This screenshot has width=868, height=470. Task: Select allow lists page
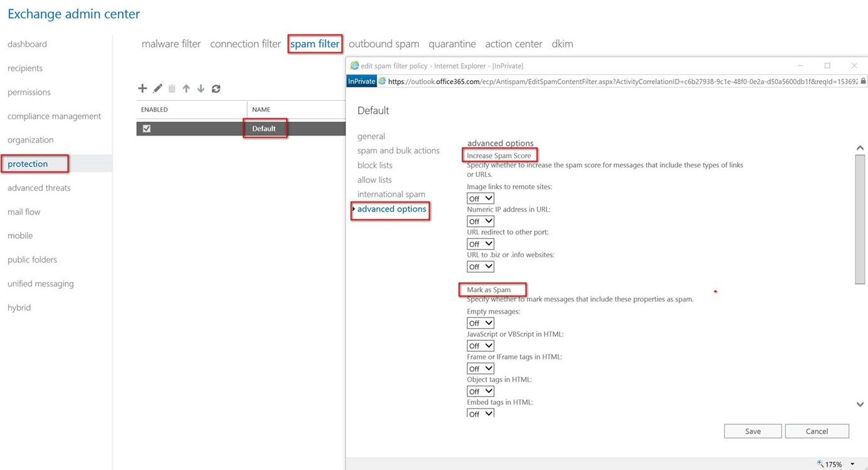click(374, 180)
